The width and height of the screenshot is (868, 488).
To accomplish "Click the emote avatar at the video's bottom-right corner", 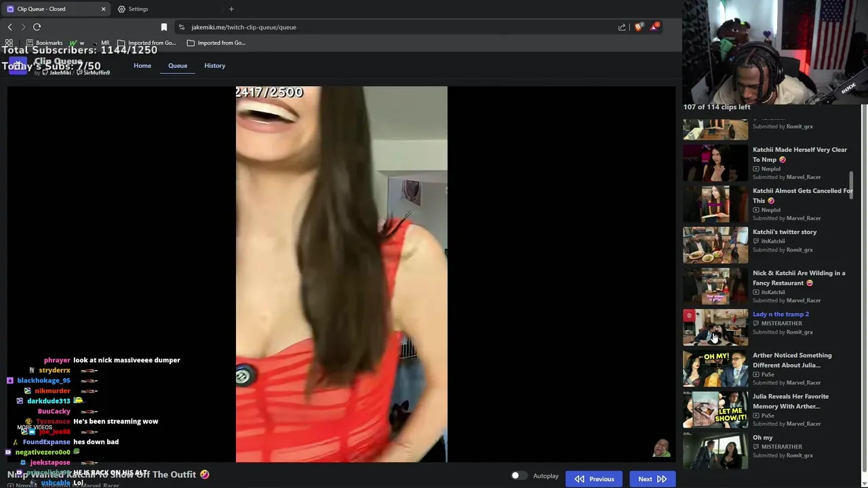I will point(661,448).
